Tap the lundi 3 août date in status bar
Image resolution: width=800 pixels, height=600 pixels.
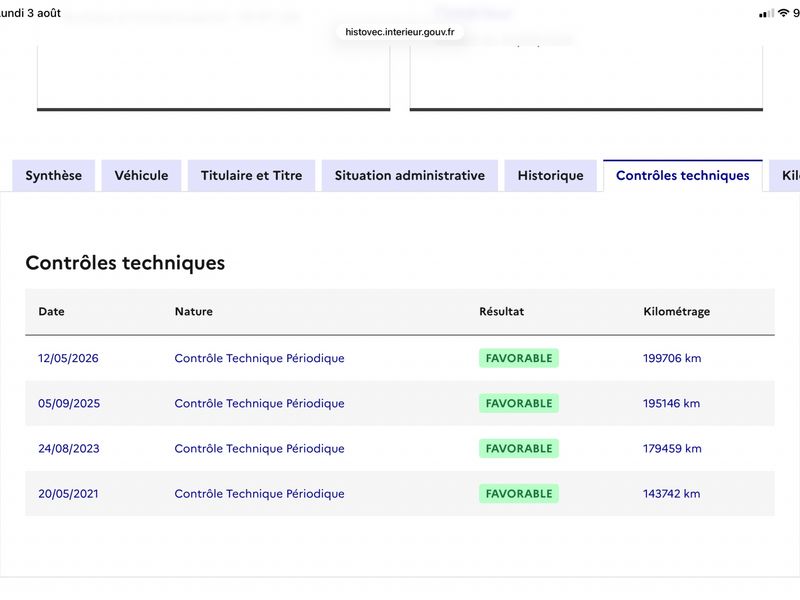tap(30, 13)
